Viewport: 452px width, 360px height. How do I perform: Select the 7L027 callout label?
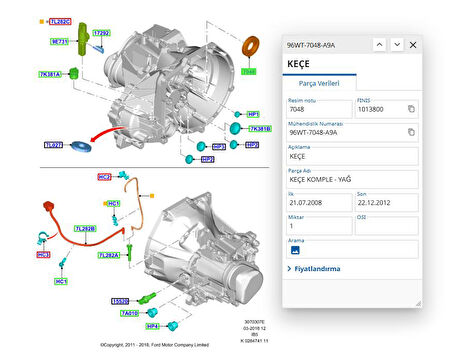click(54, 145)
